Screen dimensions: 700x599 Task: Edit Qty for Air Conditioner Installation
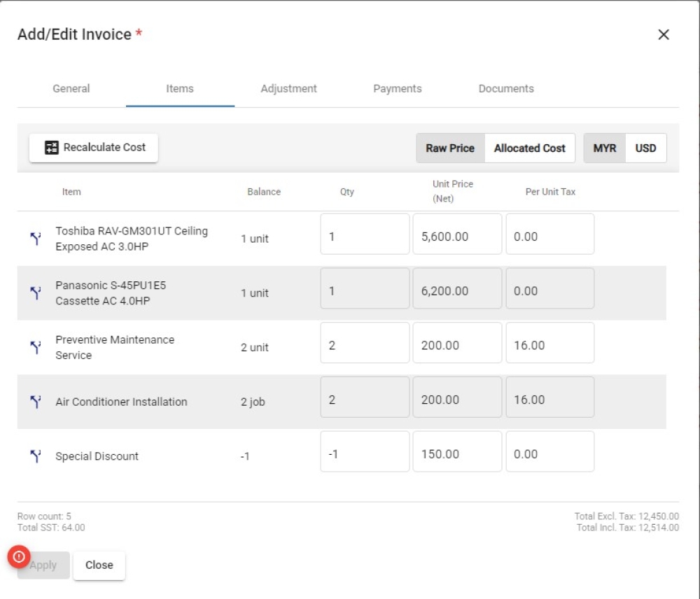point(365,397)
